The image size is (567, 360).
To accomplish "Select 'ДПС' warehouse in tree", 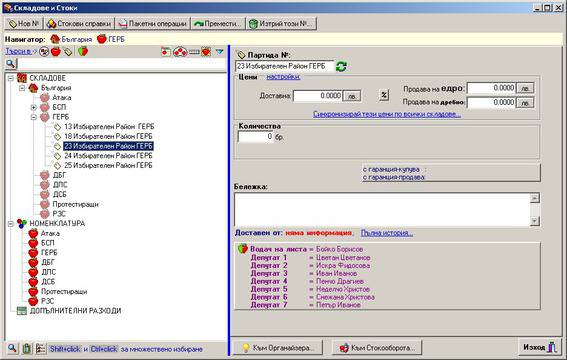I will 60,185.
